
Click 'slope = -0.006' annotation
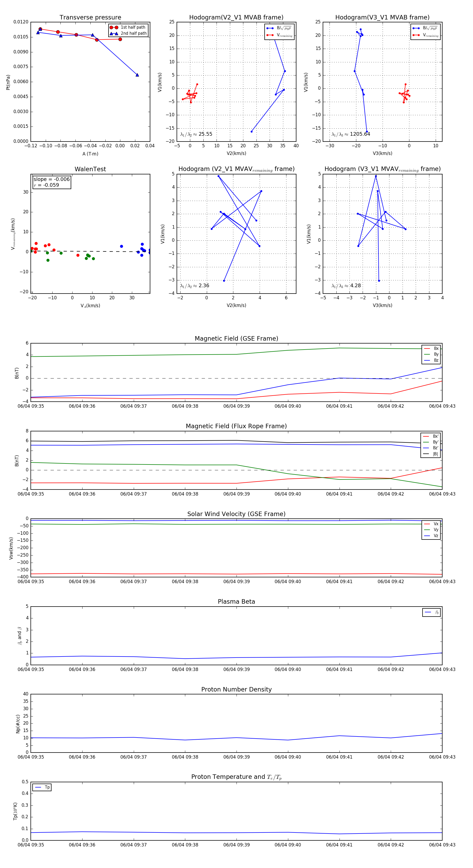coord(52,179)
